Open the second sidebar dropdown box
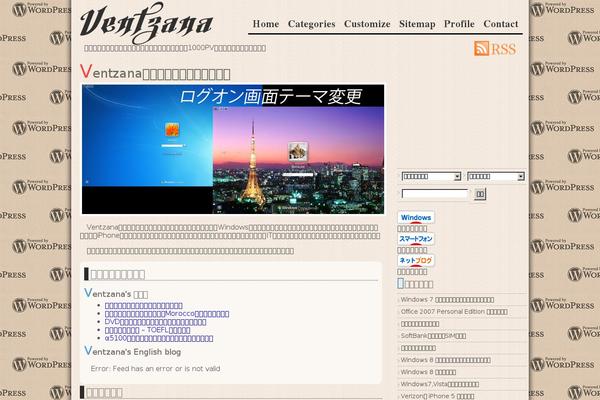This screenshot has height=400, width=600. (x=496, y=176)
